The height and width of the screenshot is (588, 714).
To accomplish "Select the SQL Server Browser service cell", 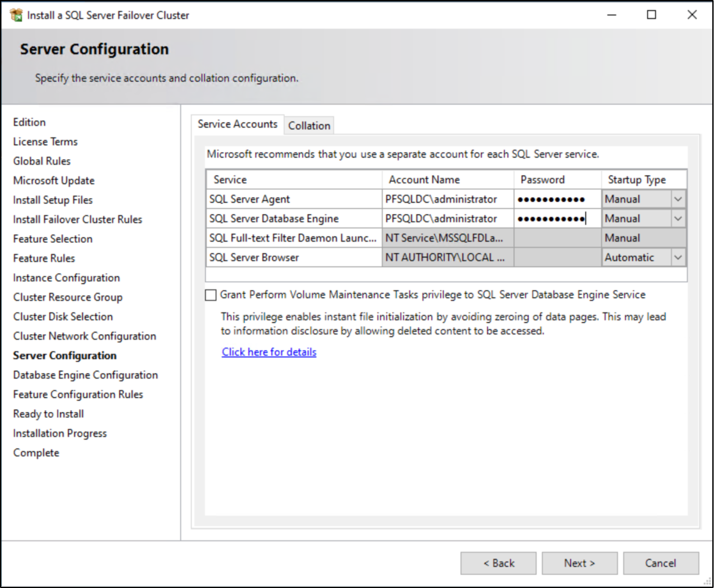I will point(294,257).
